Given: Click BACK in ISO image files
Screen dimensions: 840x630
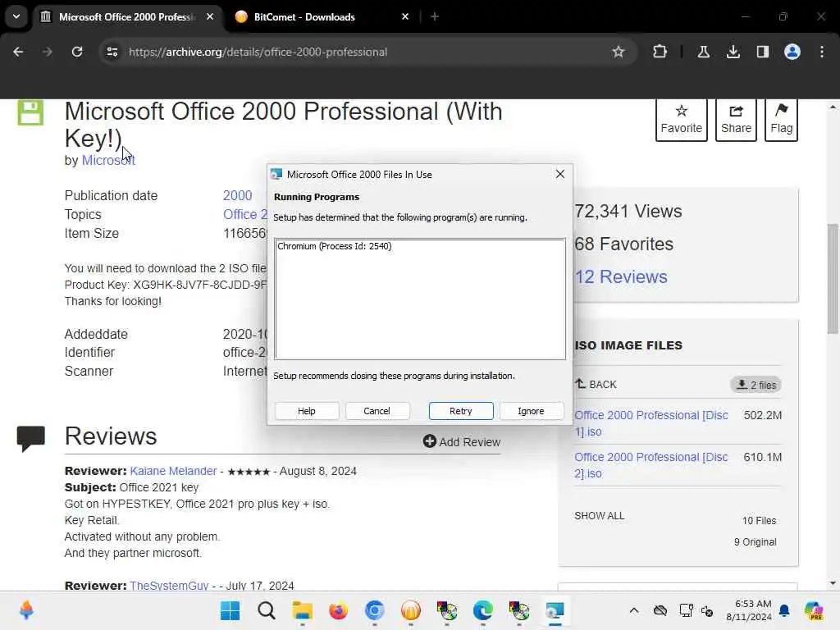Looking at the screenshot, I should tap(596, 384).
